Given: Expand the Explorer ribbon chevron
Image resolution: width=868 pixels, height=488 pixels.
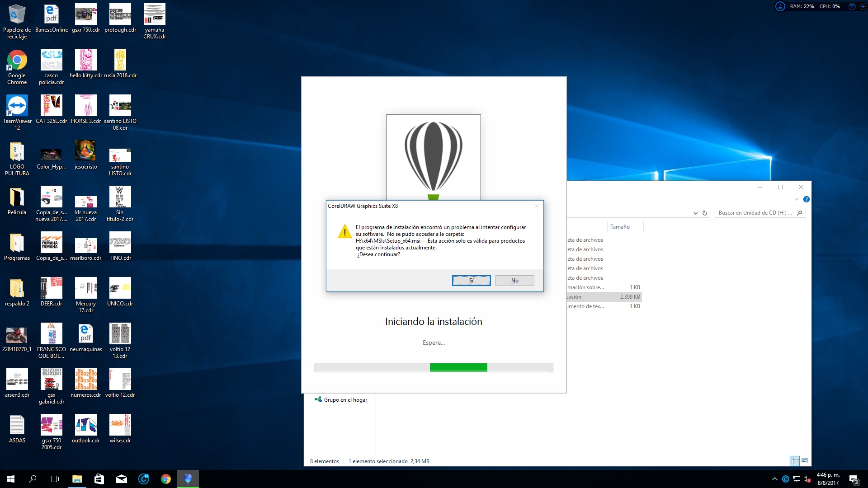Looking at the screenshot, I should click(796, 199).
